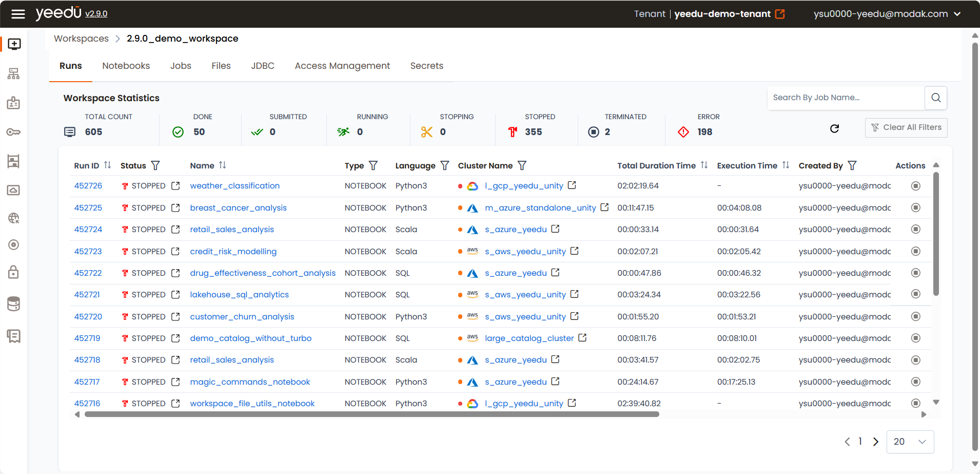
Task: Open Created By column filter
Action: [x=852, y=165]
